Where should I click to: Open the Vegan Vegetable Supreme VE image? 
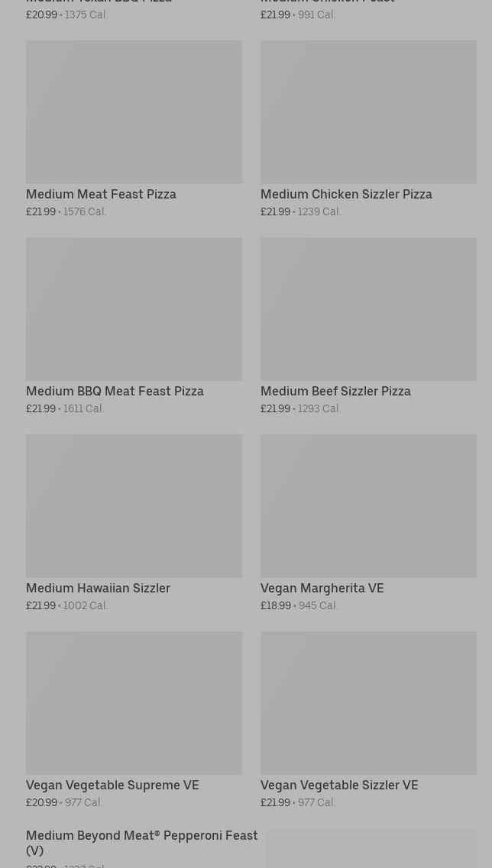tap(134, 702)
